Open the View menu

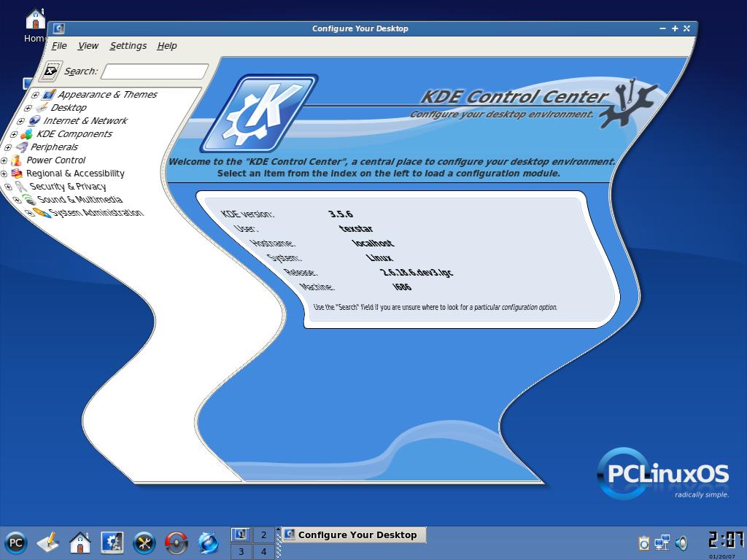pos(88,46)
